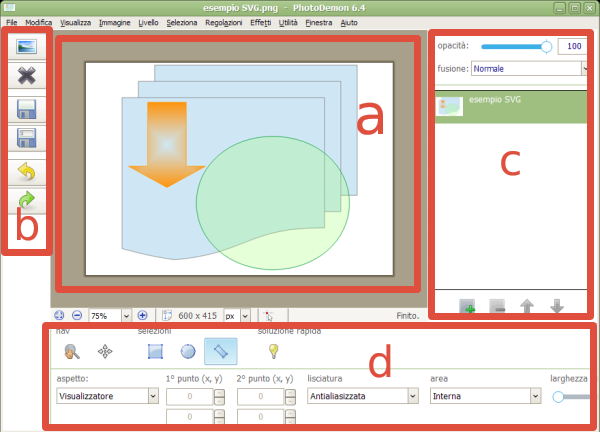The height and width of the screenshot is (432, 600).
Task: Click the opacità slider
Action: pyautogui.click(x=516, y=46)
